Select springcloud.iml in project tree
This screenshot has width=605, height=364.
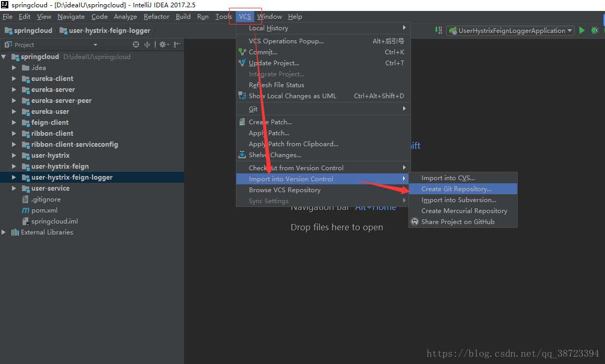pos(92,221)
